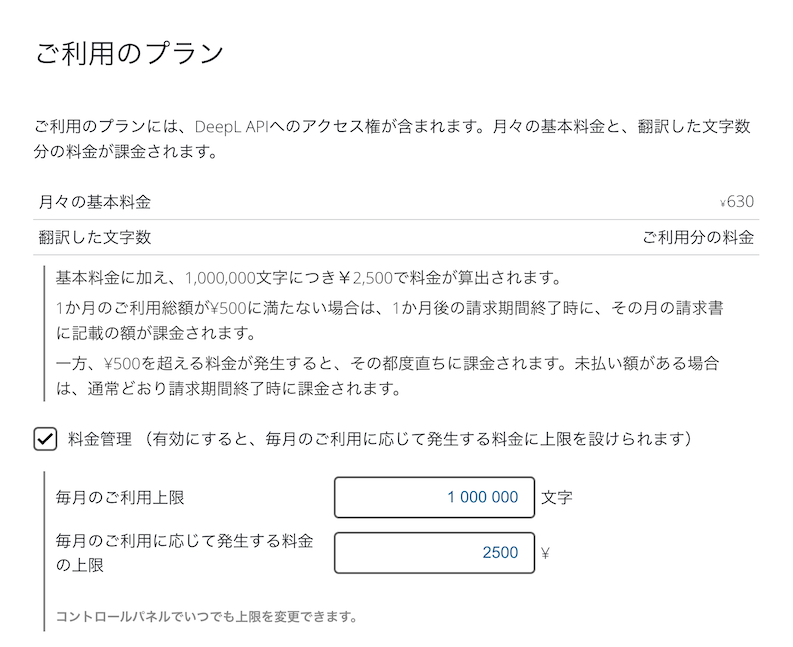Click the 毎月のご利用に応じて発生する料金の上限 label
The height and width of the screenshot is (647, 793).
click(x=185, y=552)
